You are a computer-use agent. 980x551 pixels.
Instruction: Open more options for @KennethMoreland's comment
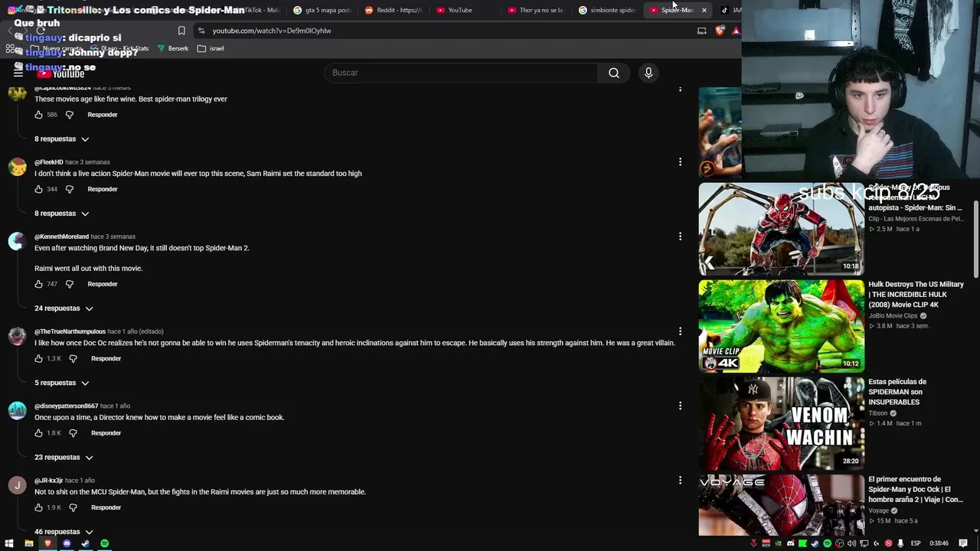[x=680, y=236]
